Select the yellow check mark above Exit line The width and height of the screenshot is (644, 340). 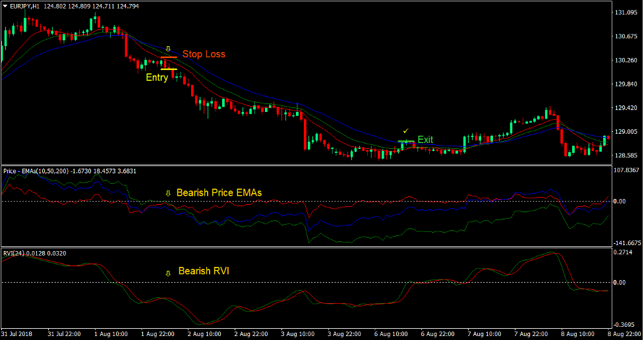pyautogui.click(x=406, y=131)
